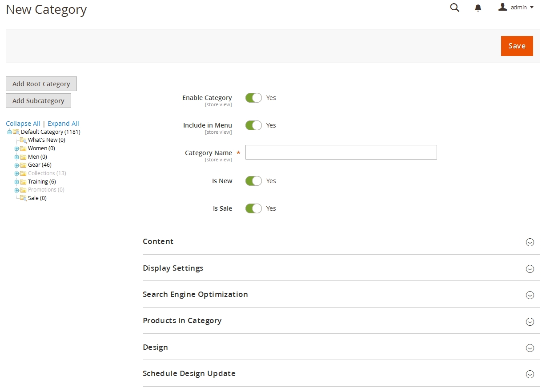Screen dimensions: 546x392
Task: Turn off the Is New switch
Action: tap(253, 181)
